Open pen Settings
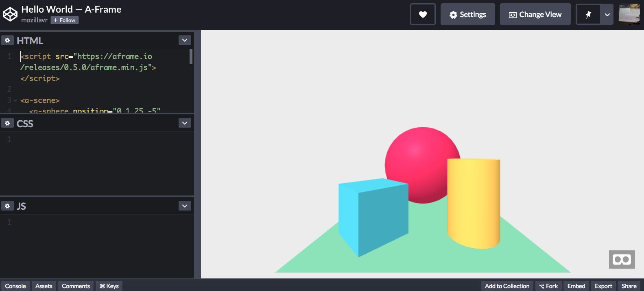This screenshot has width=644, height=291. [x=468, y=14]
